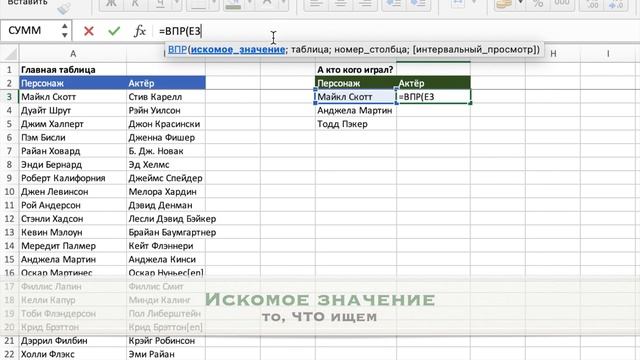The width and height of the screenshot is (640, 360).
Task: Click inside the formula bar text =ВПР(E3
Action: point(180,31)
